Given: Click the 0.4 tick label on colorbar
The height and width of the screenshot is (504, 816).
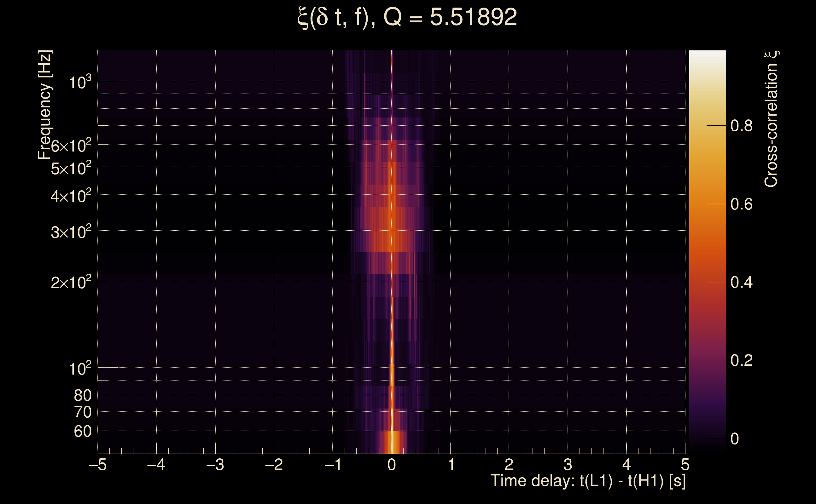Looking at the screenshot, I should (x=741, y=282).
